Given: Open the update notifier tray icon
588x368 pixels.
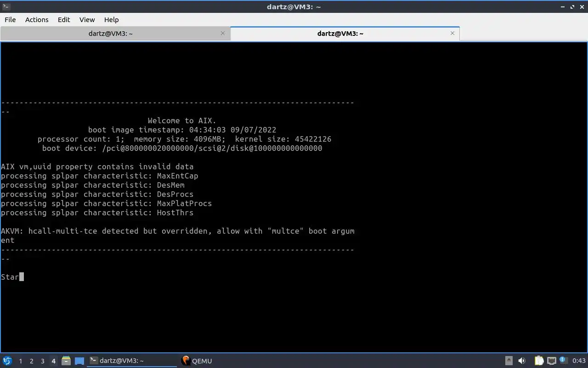Looking at the screenshot, I should (x=564, y=361).
